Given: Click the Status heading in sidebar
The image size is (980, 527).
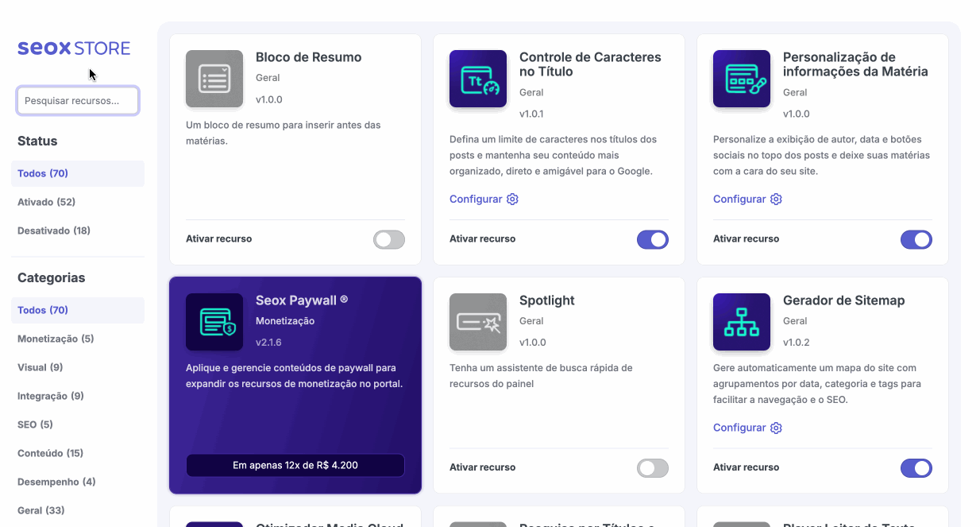Looking at the screenshot, I should point(37,141).
